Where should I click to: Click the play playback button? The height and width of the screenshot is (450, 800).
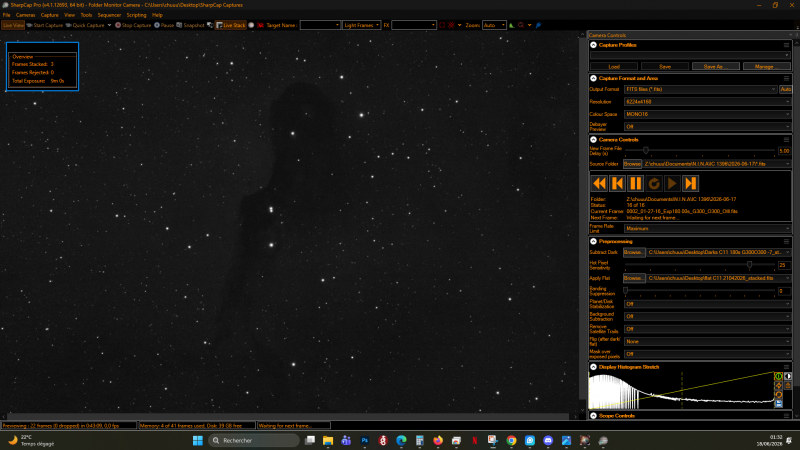(x=672, y=183)
